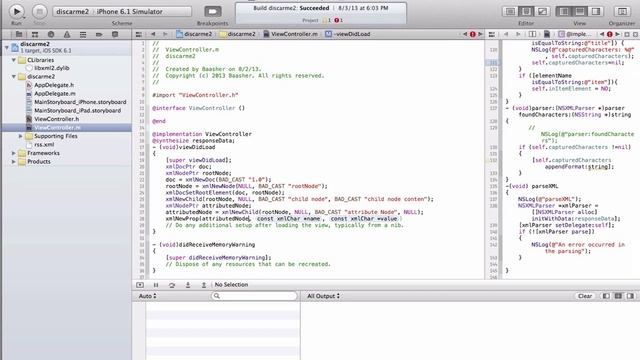Open the Organizer window

(622, 11)
